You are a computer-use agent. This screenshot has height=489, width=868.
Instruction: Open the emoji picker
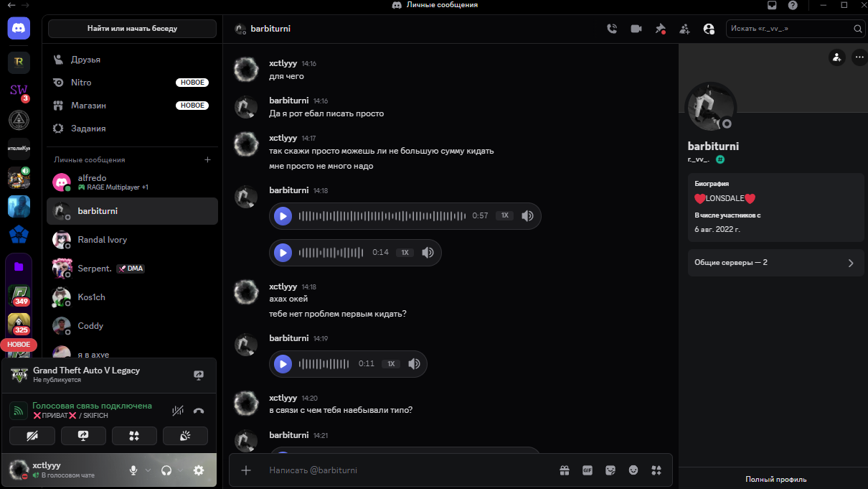pos(633,470)
